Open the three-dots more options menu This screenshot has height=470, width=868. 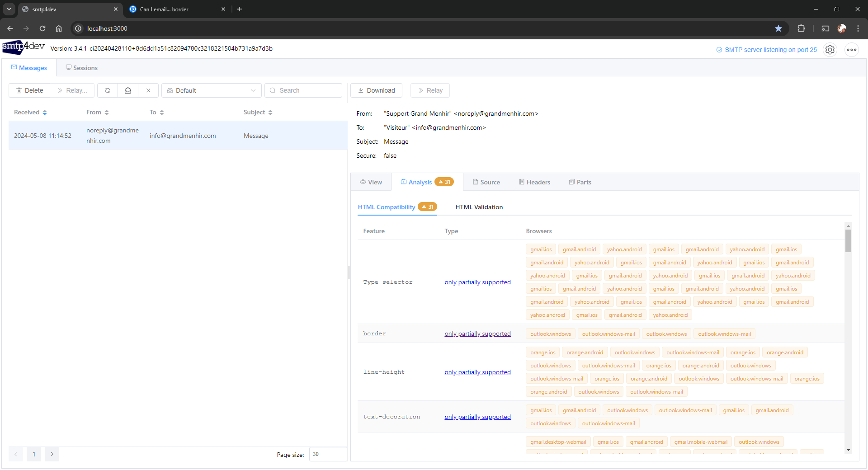pos(852,50)
